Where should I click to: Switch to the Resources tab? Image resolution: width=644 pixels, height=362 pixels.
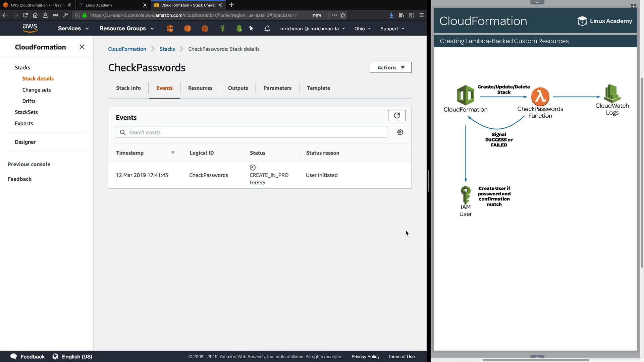200,88
